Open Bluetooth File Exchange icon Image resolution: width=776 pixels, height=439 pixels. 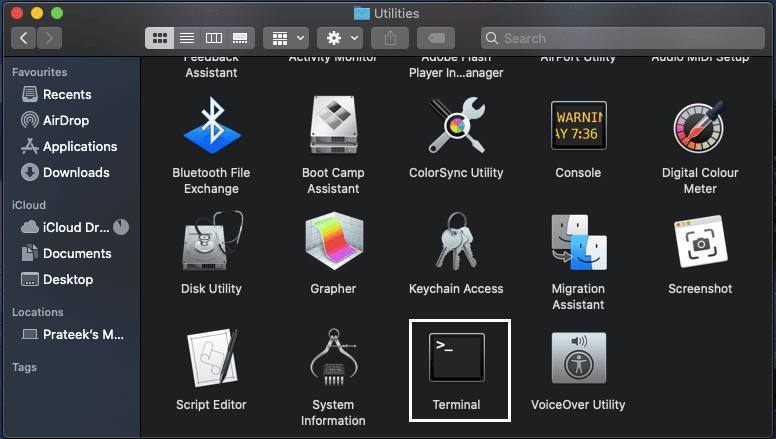(212, 125)
